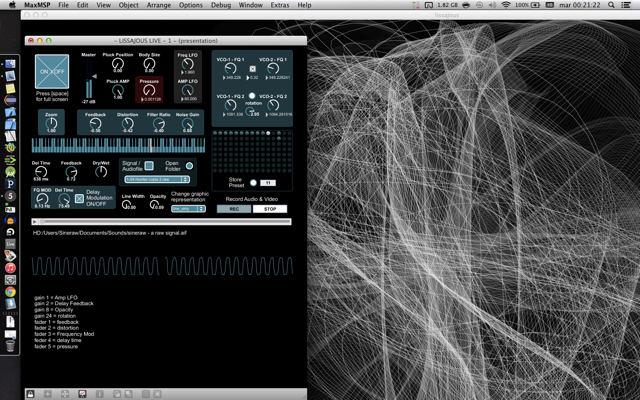Viewport: 640px width, 400px height.
Task: Open the Debug menu
Action: point(221,5)
